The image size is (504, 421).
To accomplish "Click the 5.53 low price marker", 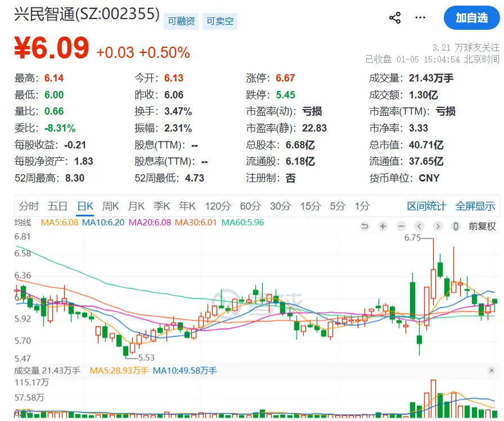I will coord(146,357).
